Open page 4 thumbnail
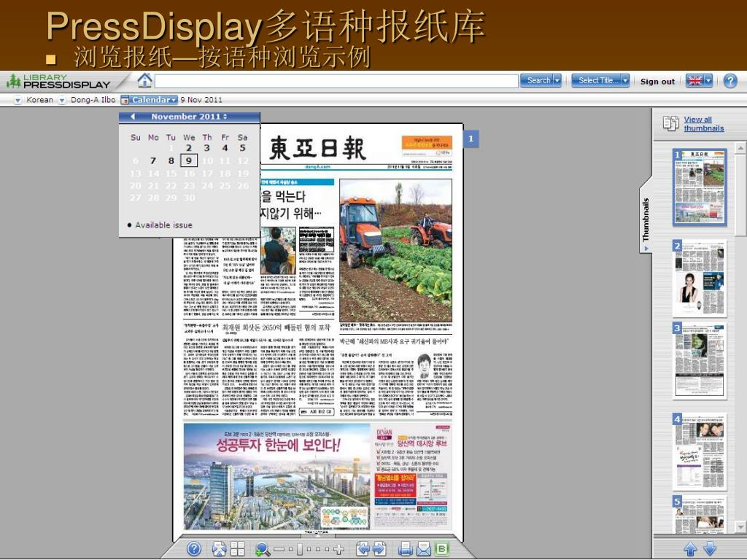This screenshot has width=747, height=560. 700,452
